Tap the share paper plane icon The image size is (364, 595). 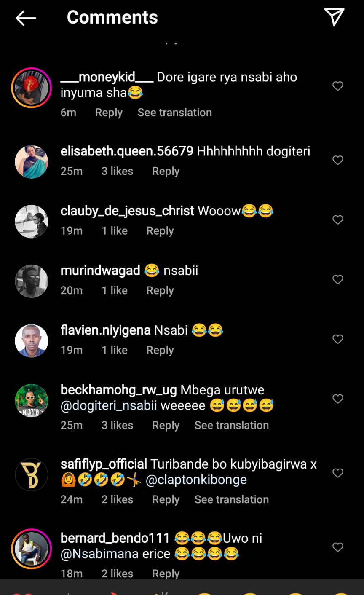pos(335,17)
